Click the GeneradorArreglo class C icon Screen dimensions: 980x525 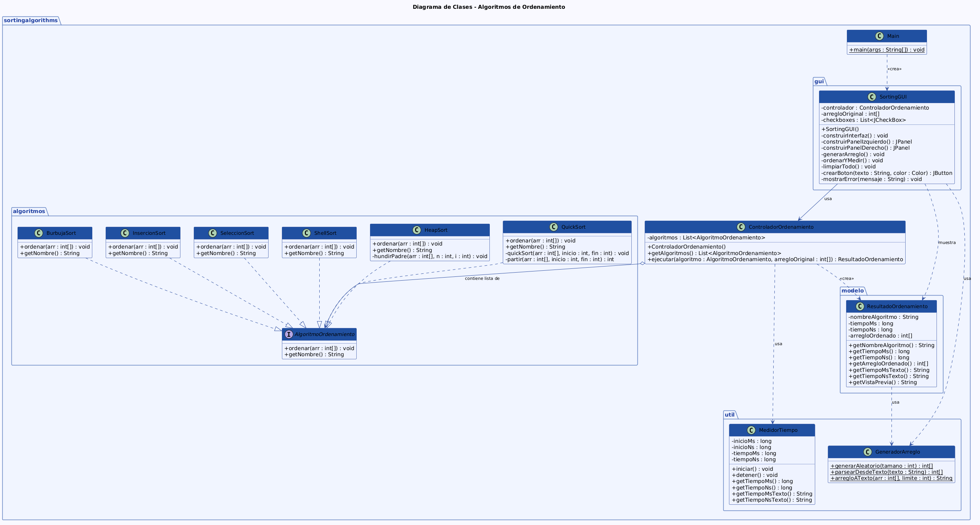click(867, 452)
